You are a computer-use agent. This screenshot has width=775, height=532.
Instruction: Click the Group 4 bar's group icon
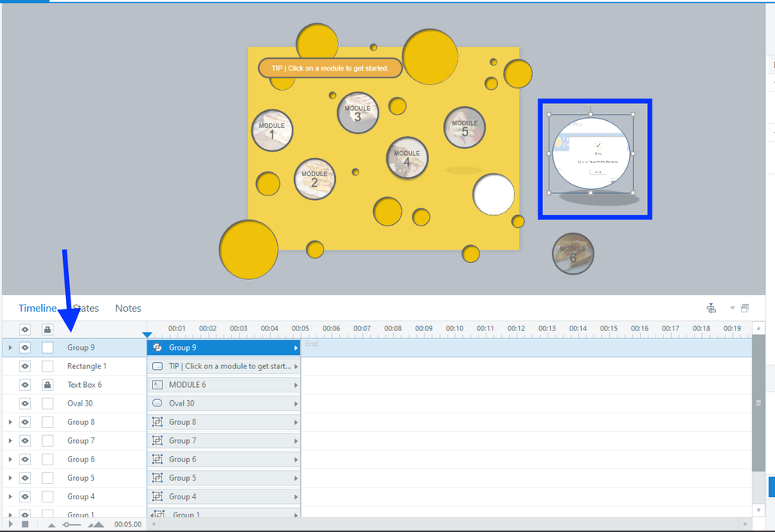[x=157, y=496]
